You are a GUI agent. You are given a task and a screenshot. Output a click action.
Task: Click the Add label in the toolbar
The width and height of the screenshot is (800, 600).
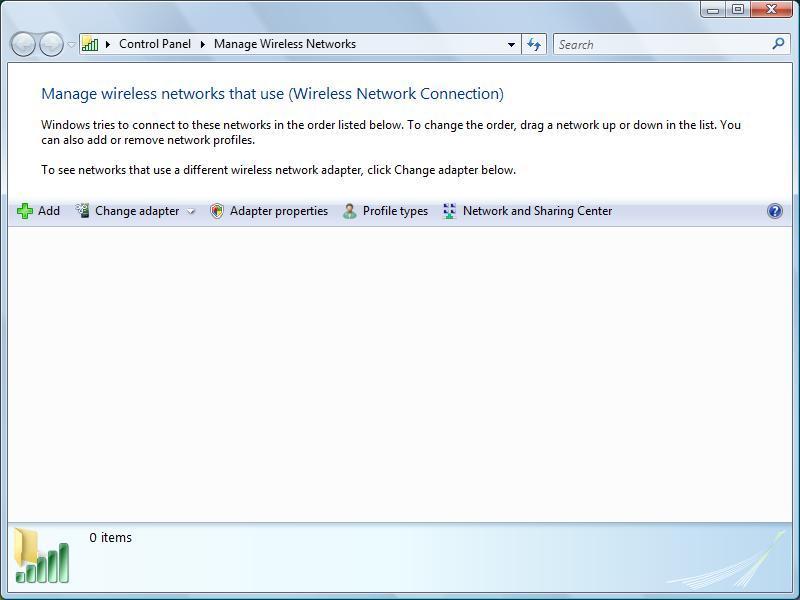pyautogui.click(x=48, y=211)
